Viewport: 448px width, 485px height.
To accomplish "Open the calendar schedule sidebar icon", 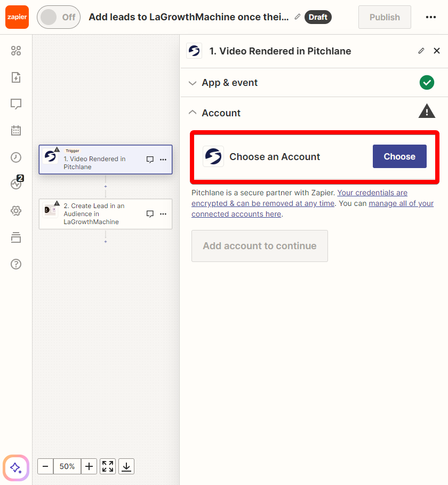I will [x=16, y=131].
